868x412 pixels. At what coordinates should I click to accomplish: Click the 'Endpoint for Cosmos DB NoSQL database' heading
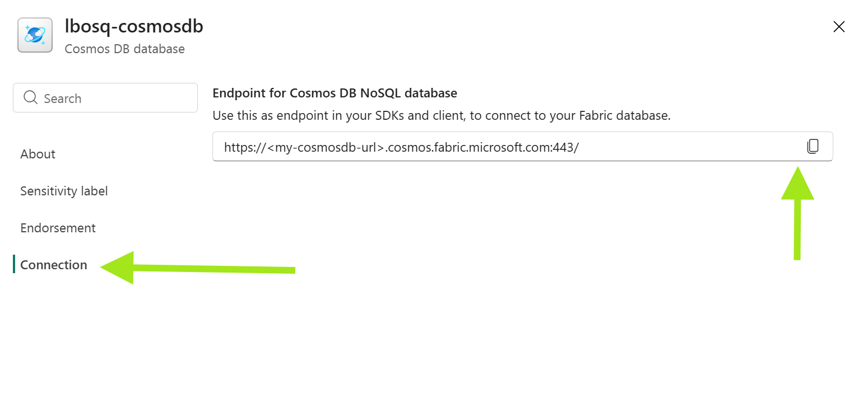(x=335, y=93)
